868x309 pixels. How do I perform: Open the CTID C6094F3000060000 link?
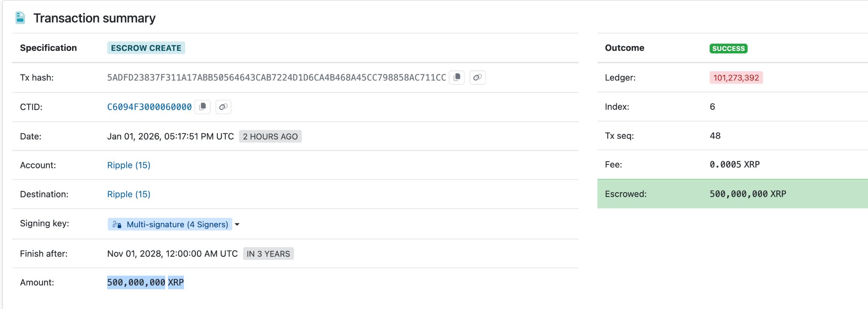pyautogui.click(x=149, y=107)
